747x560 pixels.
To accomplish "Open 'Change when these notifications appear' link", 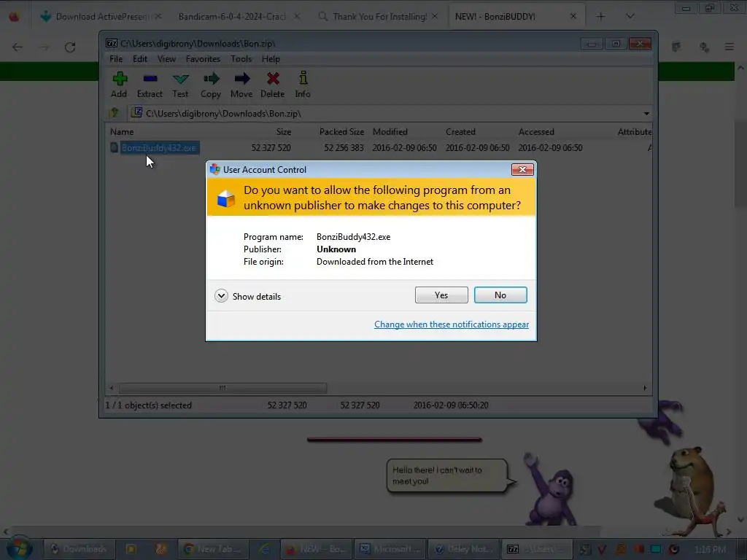I will [451, 324].
